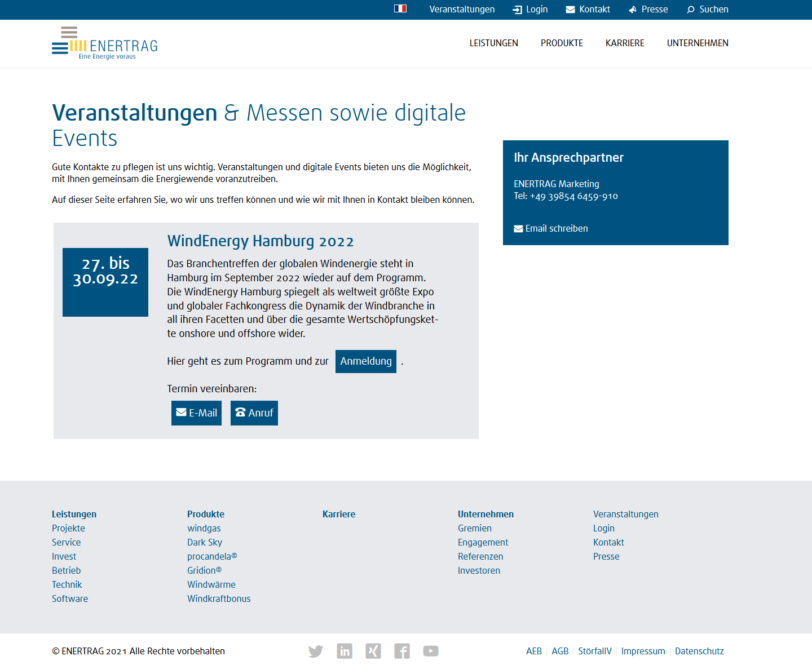The image size is (812, 665).
Task: Open Investoren footer link
Action: pyautogui.click(x=479, y=570)
